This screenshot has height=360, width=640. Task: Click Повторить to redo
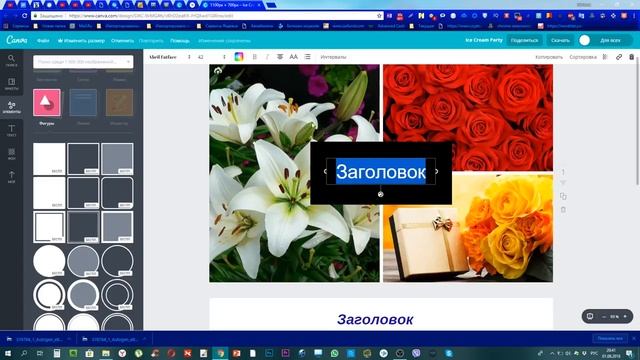pyautogui.click(x=151, y=40)
